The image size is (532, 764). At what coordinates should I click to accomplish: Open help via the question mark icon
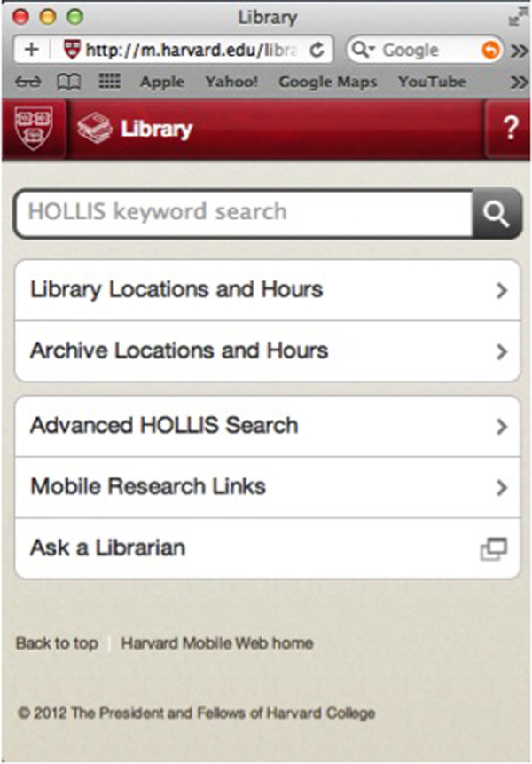[x=510, y=129]
